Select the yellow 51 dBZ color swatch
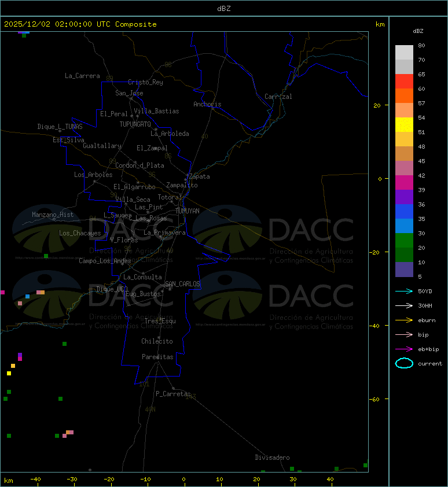Viewport: 448px width, 487px height. click(x=404, y=125)
